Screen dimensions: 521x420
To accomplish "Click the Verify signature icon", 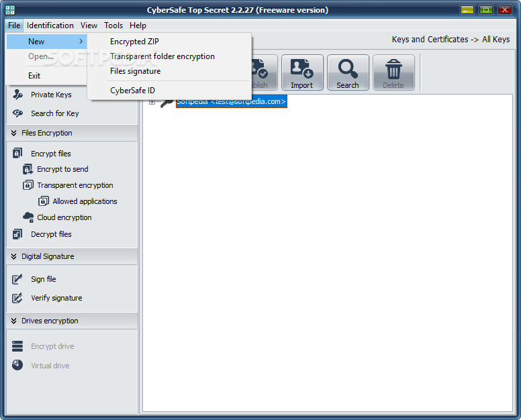I will pyautogui.click(x=17, y=298).
